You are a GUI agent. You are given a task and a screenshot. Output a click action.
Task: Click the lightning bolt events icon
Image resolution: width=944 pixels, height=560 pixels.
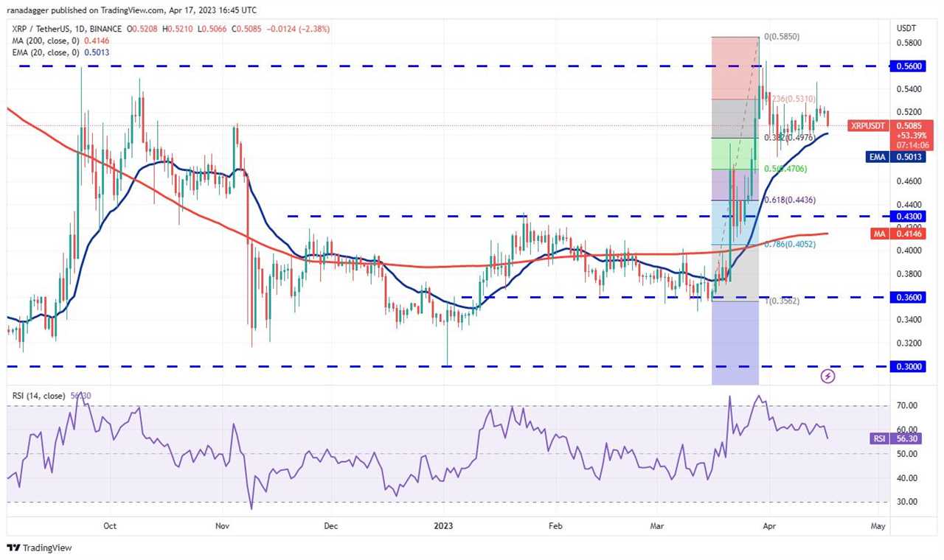(x=828, y=377)
